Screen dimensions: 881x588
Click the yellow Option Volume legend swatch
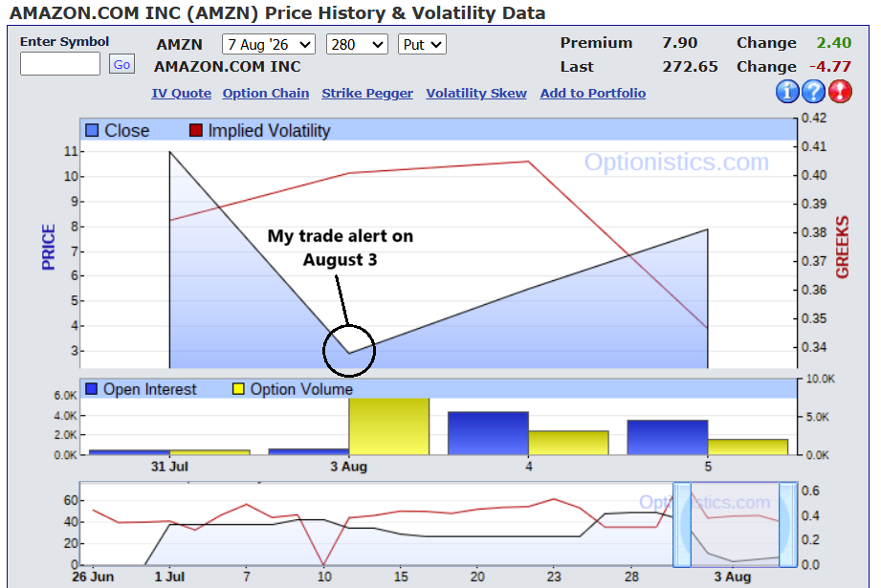click(238, 388)
